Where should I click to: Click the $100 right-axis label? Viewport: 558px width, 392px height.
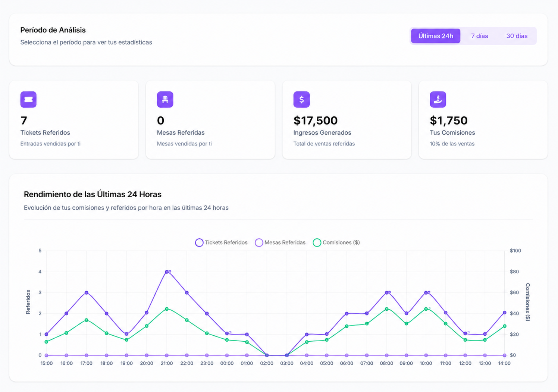515,251
